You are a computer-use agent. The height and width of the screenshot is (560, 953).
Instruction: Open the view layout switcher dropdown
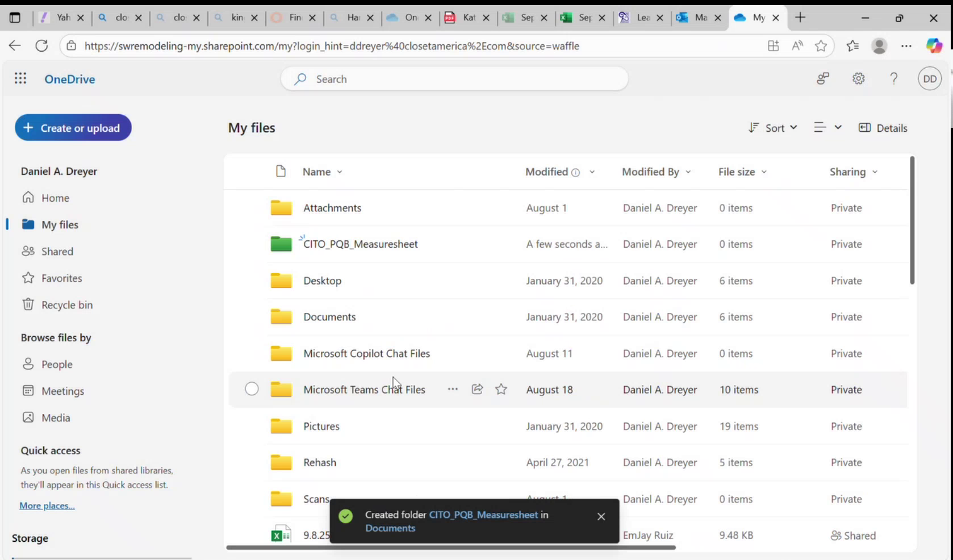pyautogui.click(x=827, y=128)
